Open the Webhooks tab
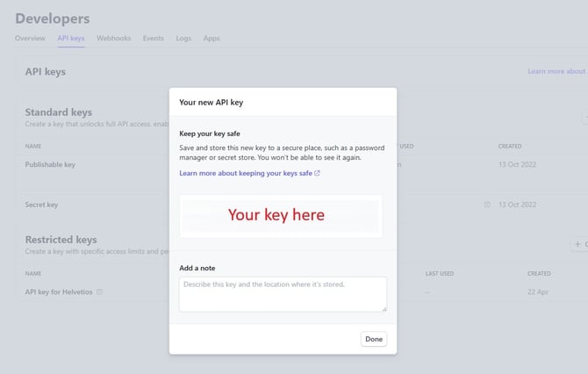The width and height of the screenshot is (588, 374). coord(114,39)
